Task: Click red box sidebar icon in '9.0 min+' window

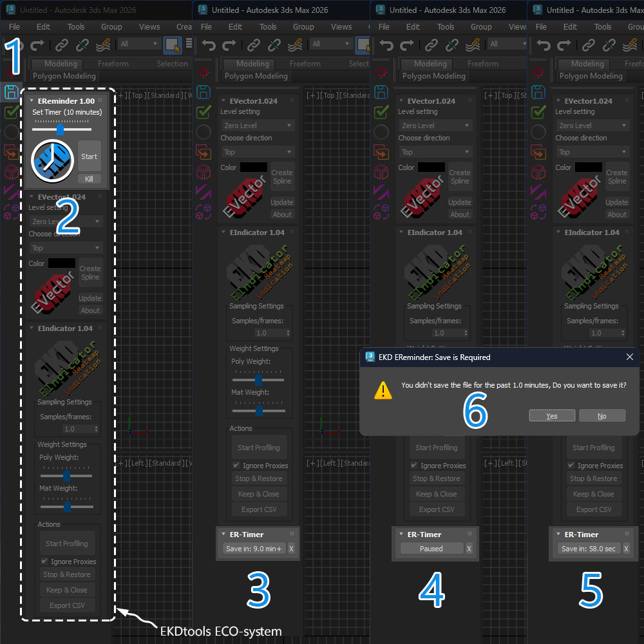Action: point(204,172)
